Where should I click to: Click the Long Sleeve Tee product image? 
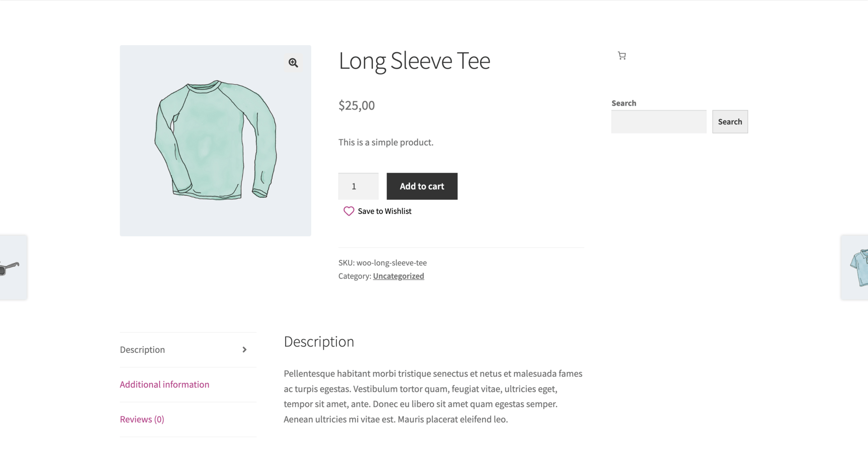tap(215, 140)
